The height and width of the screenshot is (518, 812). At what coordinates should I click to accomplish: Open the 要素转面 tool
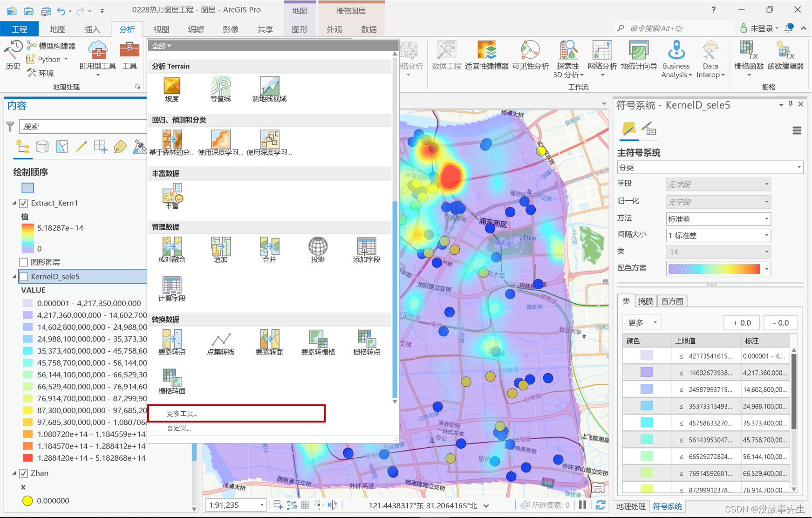pos(269,342)
